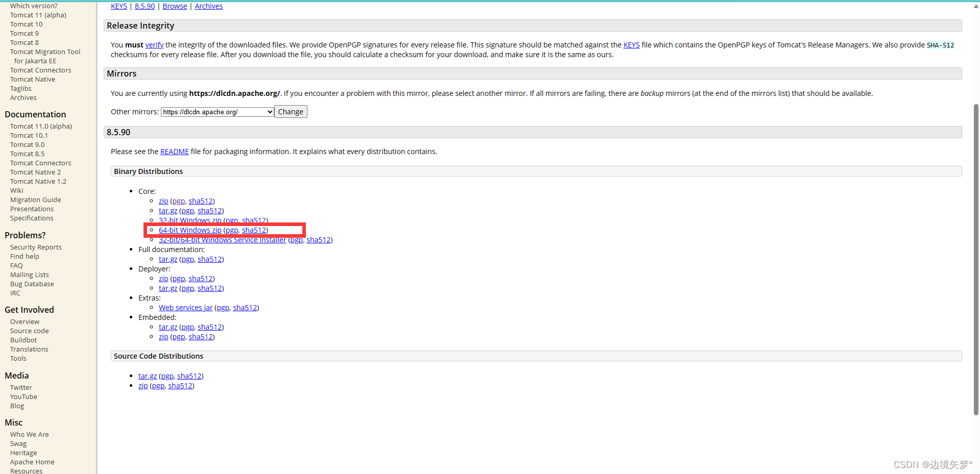Image resolution: width=980 pixels, height=474 pixels.
Task: Open Buildbot link
Action: (x=23, y=340)
